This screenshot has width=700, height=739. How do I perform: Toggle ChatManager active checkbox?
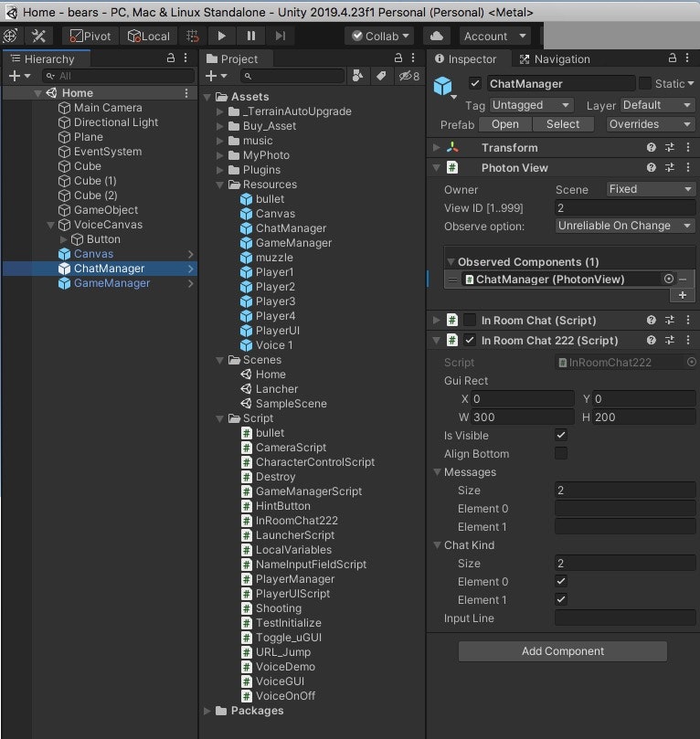[474, 83]
